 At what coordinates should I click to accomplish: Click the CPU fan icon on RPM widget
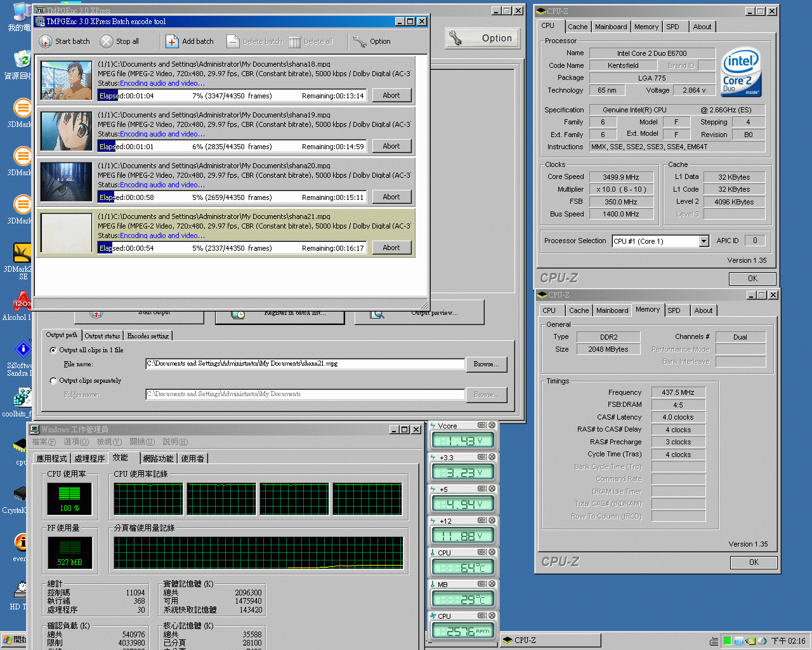click(x=433, y=616)
